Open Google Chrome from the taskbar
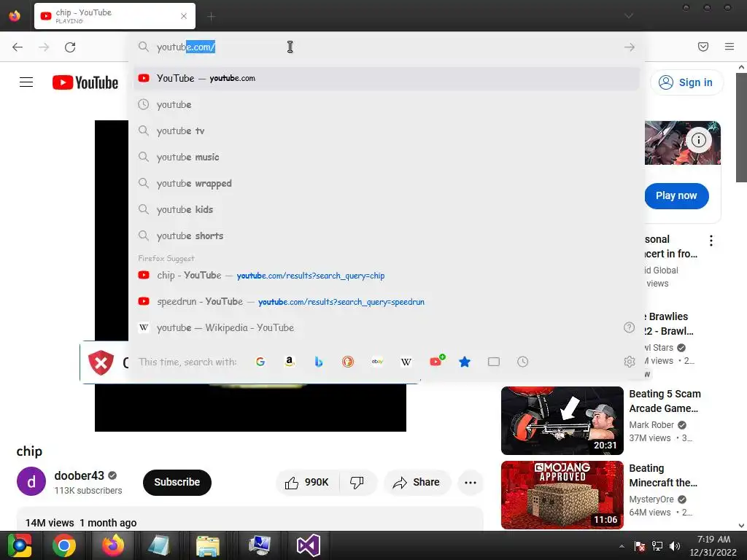This screenshot has width=747, height=560. [64, 545]
